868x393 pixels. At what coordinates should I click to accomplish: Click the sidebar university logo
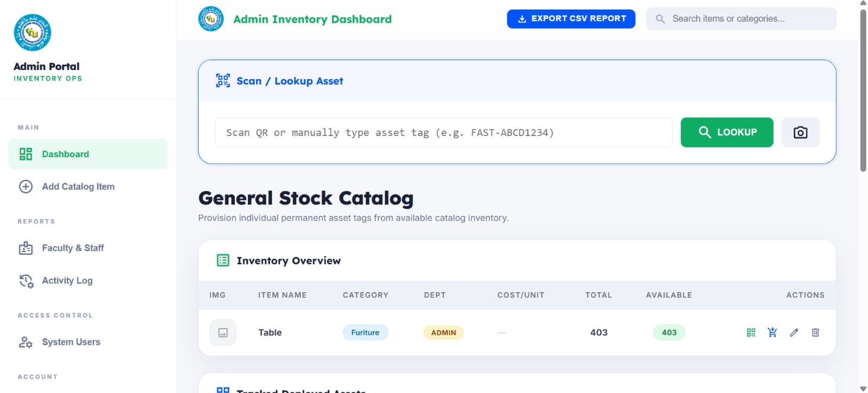[32, 33]
